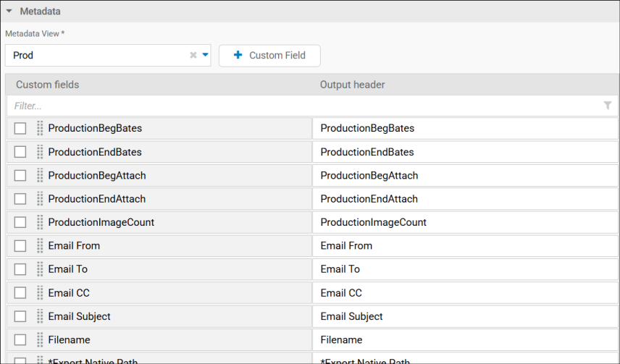Click the Prod metadata view combo box

(x=108, y=55)
